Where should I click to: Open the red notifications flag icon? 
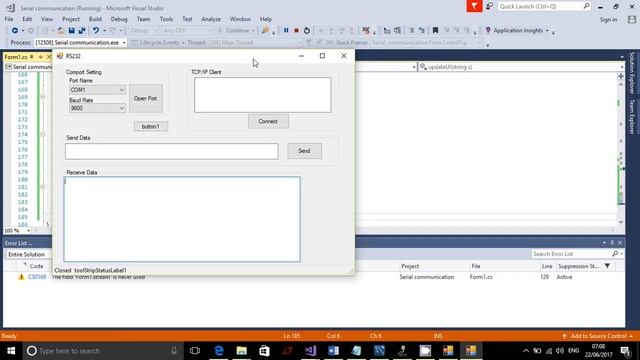pyautogui.click(x=474, y=6)
